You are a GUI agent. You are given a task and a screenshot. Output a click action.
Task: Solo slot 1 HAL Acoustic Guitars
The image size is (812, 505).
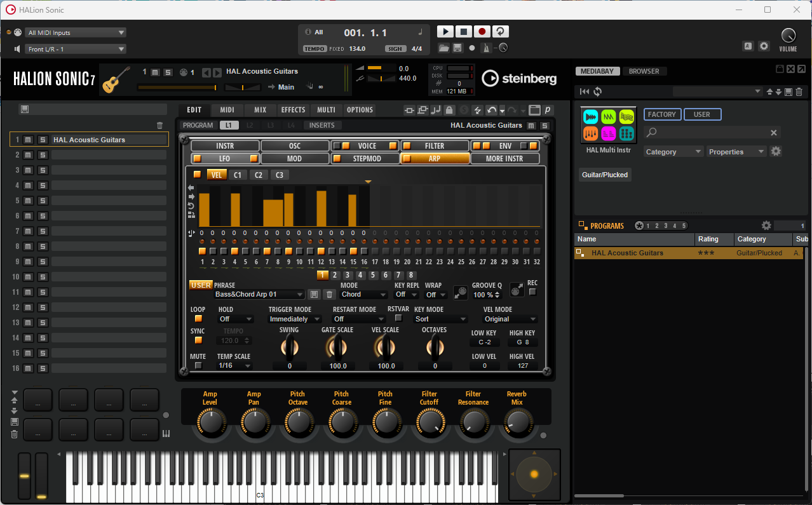43,140
